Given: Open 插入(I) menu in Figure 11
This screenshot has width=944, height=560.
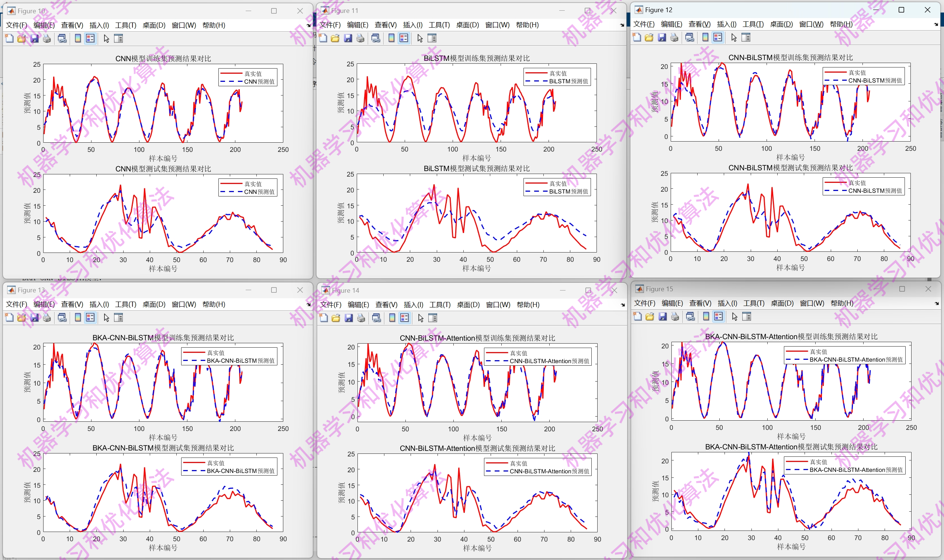Looking at the screenshot, I should pyautogui.click(x=412, y=25).
